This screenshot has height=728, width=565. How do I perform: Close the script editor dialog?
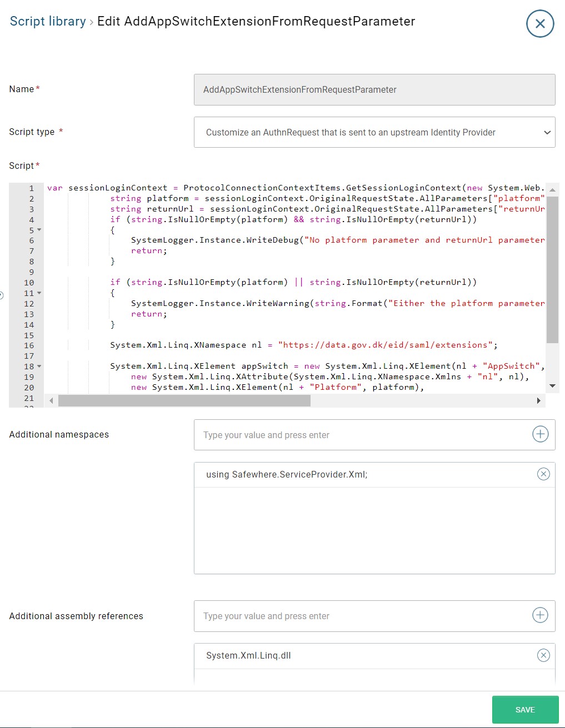[539, 24]
